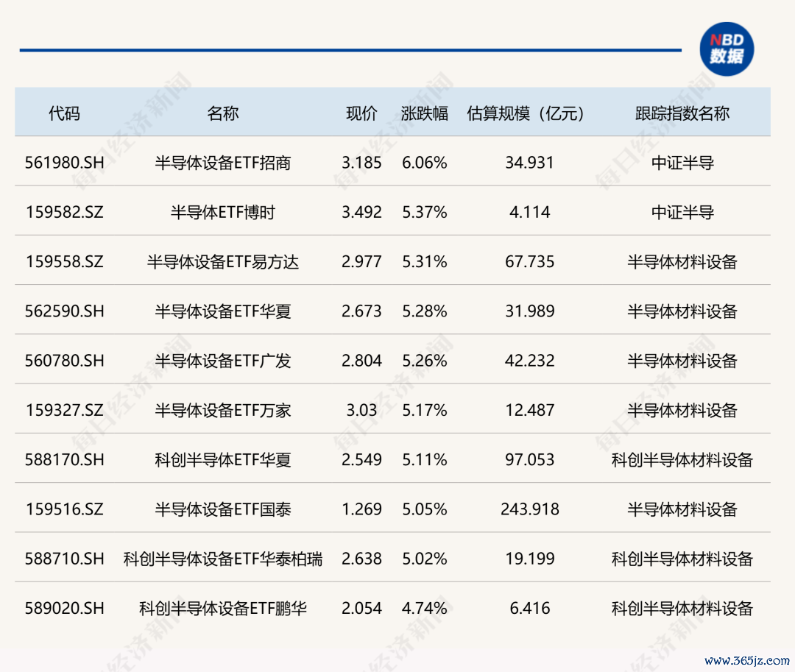Screen dimensions: 795x672
Task: Select code 562590.SH
Action: point(64,311)
